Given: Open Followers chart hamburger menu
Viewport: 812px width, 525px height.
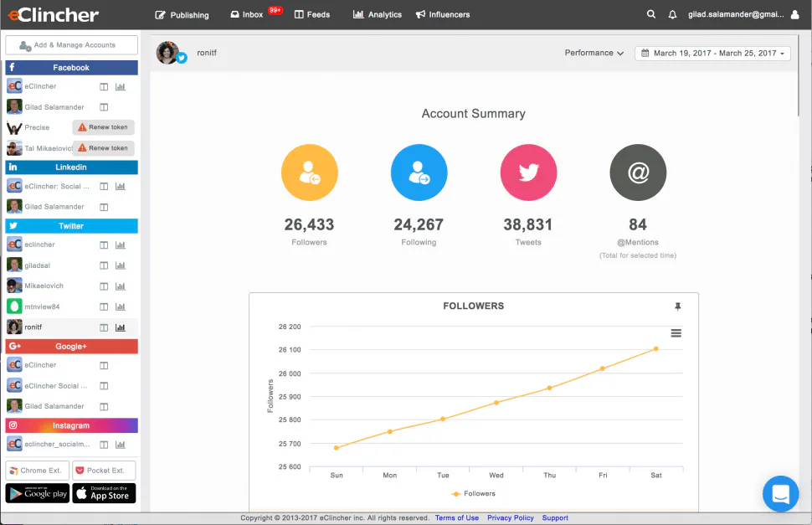Looking at the screenshot, I should [676, 333].
